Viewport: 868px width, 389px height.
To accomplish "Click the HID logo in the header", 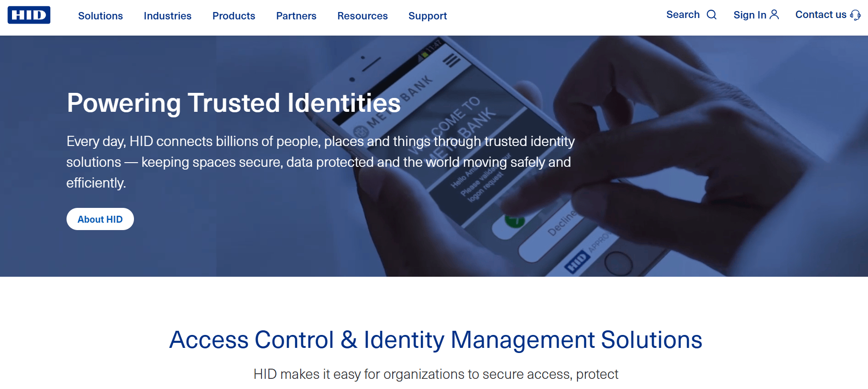I will [29, 15].
